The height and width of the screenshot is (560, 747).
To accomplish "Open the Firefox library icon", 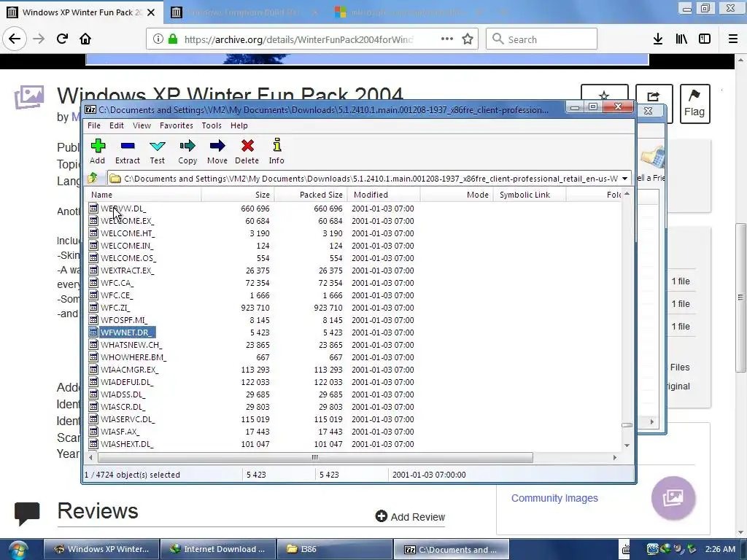I will (681, 39).
